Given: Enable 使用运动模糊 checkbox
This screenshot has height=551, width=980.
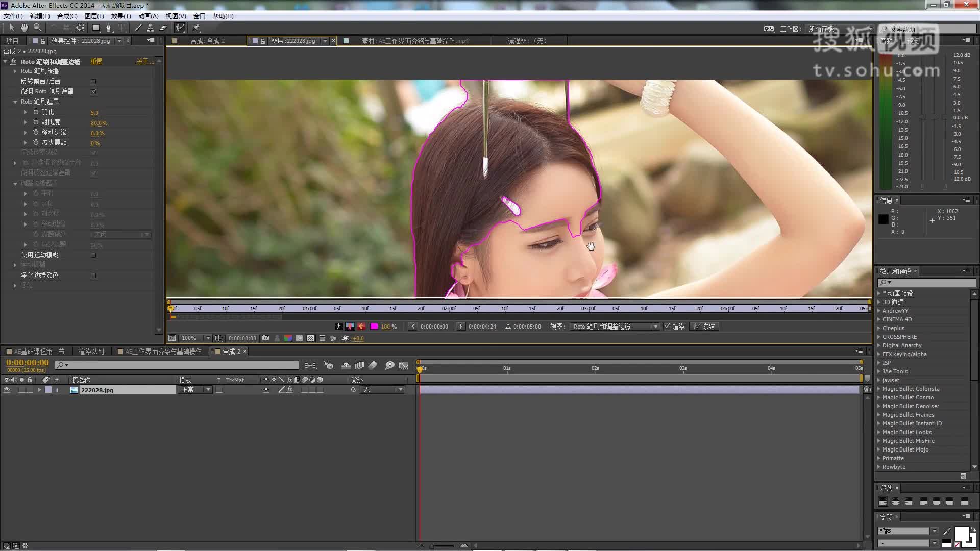Looking at the screenshot, I should coord(93,255).
